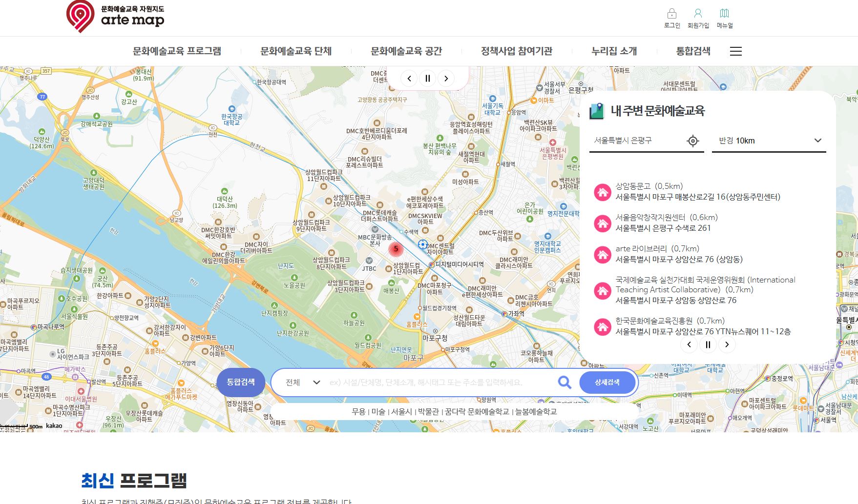
Task: Click the 회원가입 person icon
Action: [x=698, y=14]
